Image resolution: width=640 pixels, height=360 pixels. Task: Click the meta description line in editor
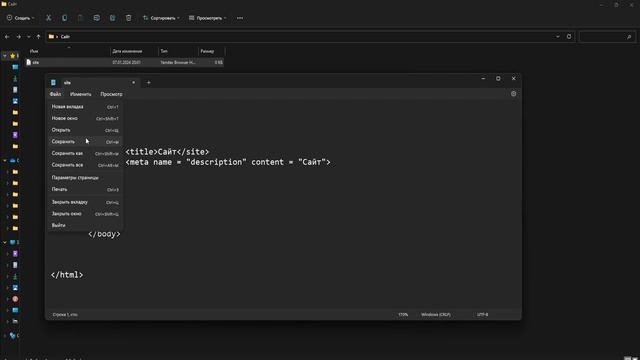(x=228, y=162)
